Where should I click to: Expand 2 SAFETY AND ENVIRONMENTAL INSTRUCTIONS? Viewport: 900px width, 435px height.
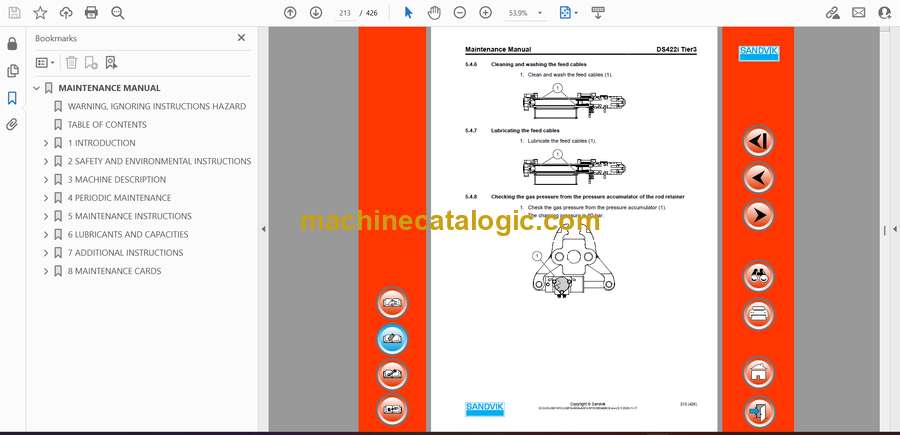click(x=46, y=161)
